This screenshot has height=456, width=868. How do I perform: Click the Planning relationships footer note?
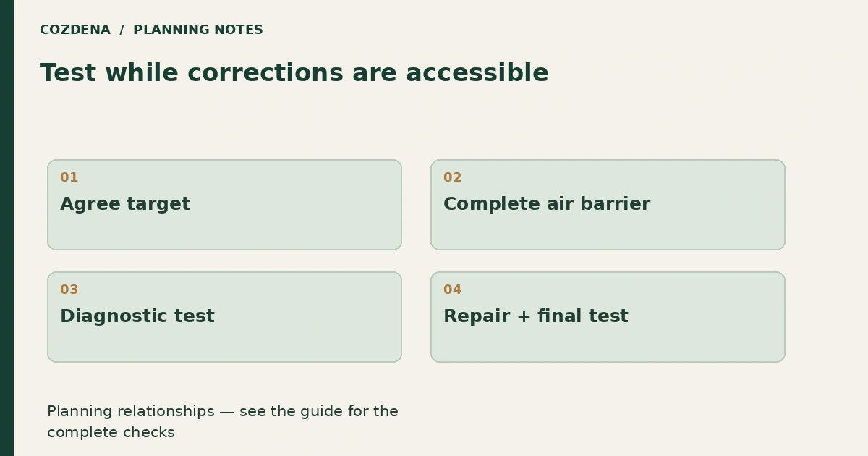tap(223, 422)
